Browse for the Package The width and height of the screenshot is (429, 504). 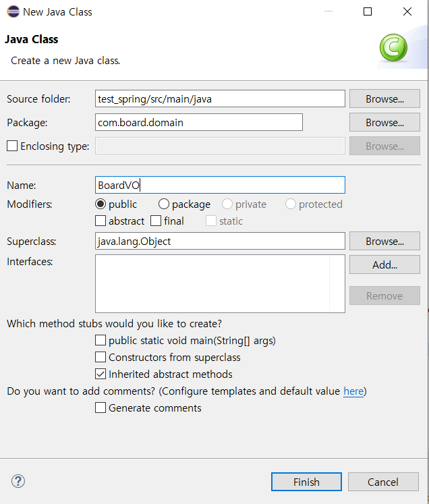click(384, 122)
